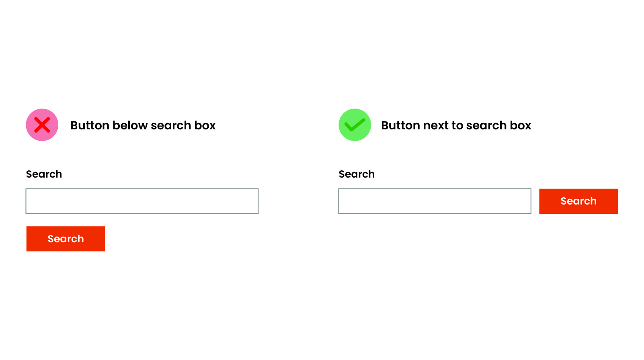The width and height of the screenshot is (644, 360).
Task: Click the Search field label in the bad example
Action: click(x=44, y=174)
